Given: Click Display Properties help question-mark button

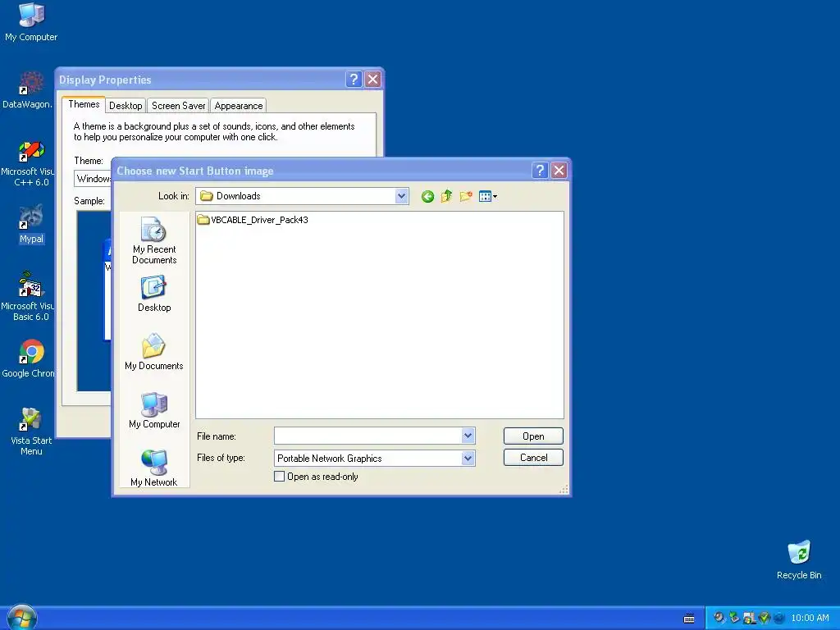Looking at the screenshot, I should [x=354, y=80].
